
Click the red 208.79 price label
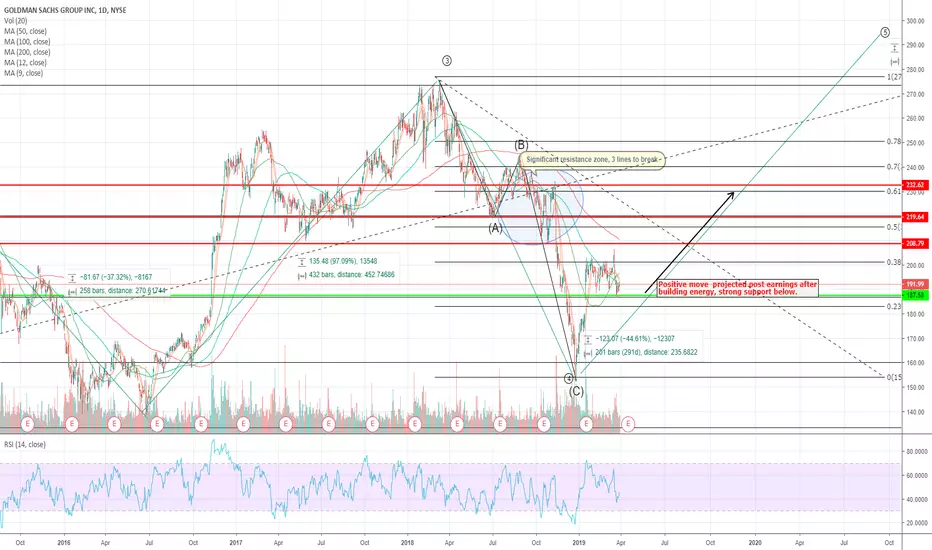coord(915,244)
